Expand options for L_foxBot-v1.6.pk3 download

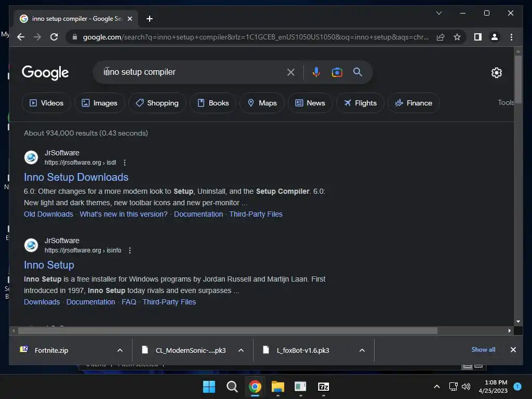pyautogui.click(x=362, y=350)
